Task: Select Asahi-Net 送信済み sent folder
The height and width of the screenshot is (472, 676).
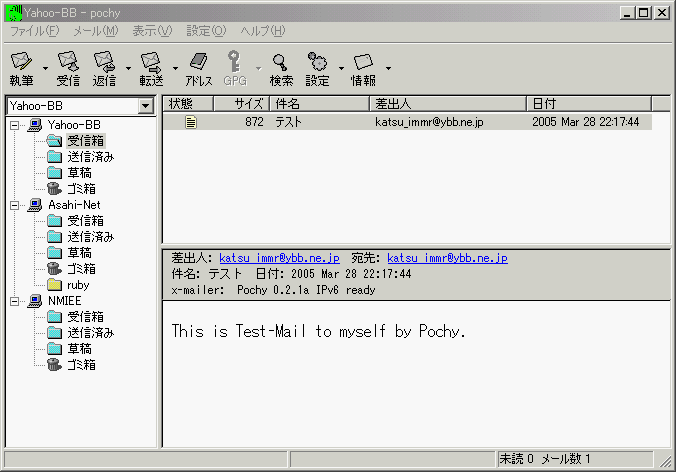Action: [x=91, y=237]
